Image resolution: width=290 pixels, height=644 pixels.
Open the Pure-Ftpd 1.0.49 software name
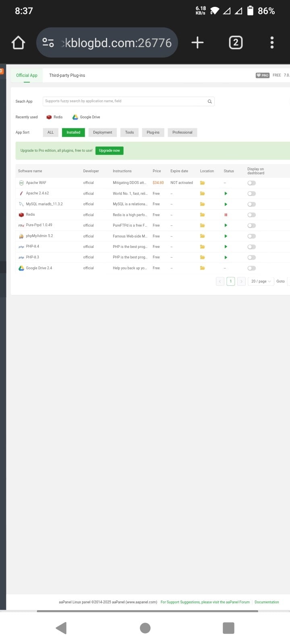pyautogui.click(x=39, y=225)
